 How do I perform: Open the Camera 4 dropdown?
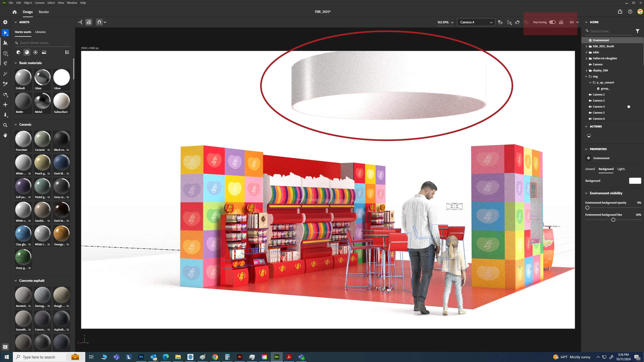476,22
